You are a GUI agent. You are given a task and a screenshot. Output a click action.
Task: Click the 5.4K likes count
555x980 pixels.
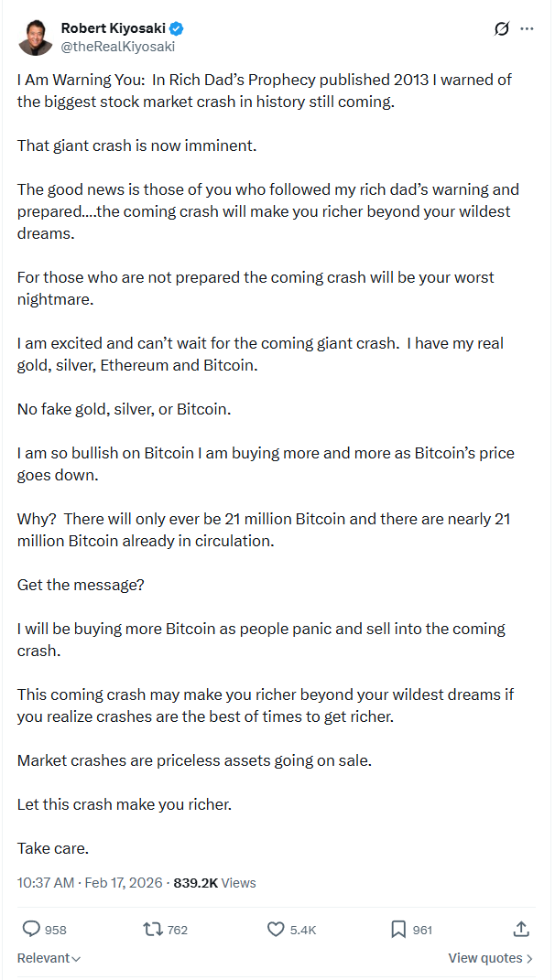point(303,930)
